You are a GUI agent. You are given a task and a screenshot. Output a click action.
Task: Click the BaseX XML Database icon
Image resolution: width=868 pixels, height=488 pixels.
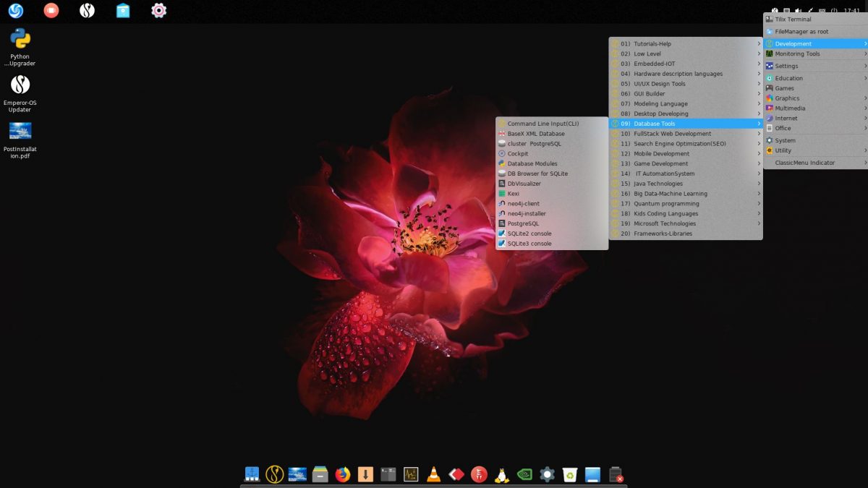(x=502, y=134)
